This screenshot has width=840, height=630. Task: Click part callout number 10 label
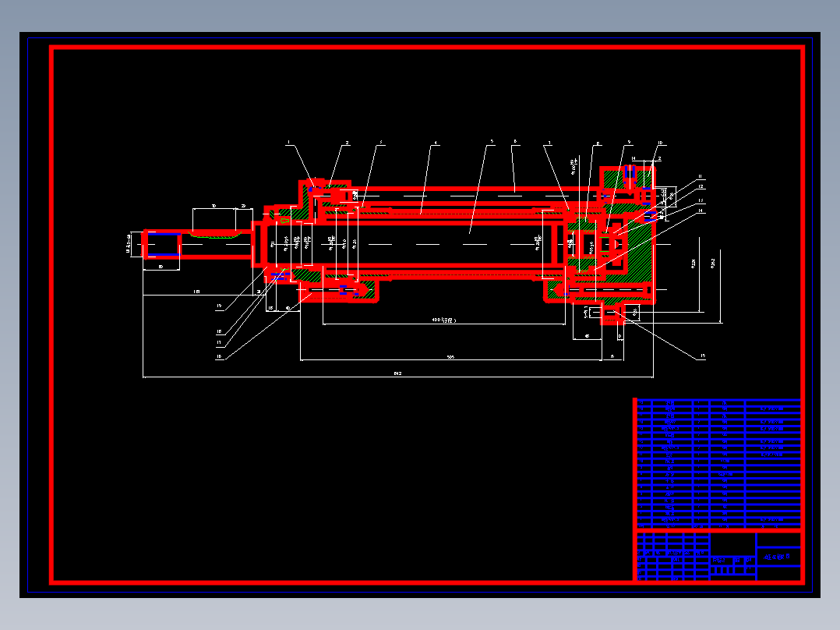pos(660,143)
